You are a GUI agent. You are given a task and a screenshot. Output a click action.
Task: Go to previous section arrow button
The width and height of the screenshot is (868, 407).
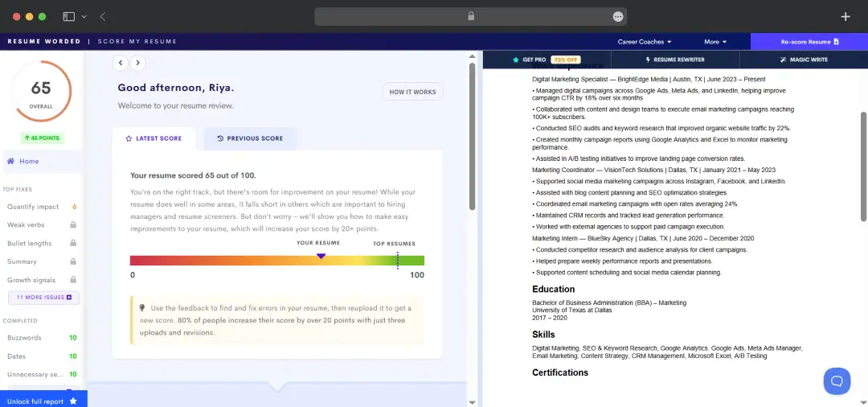[121, 63]
